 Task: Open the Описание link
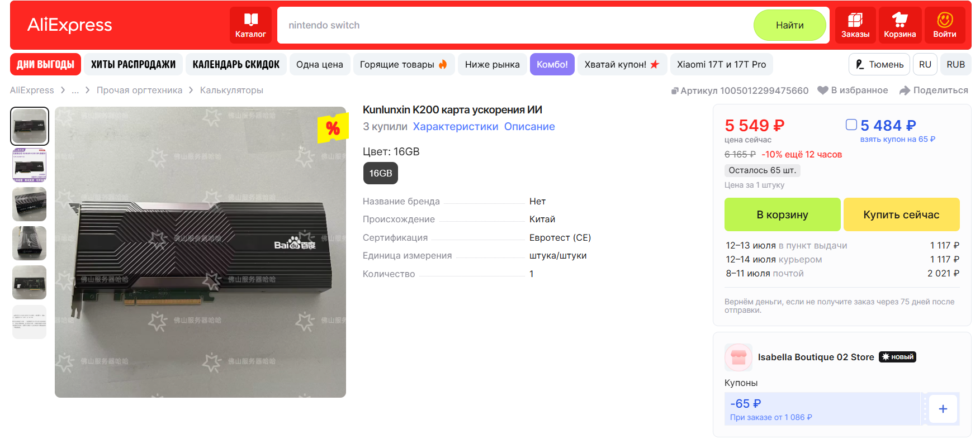point(529,127)
